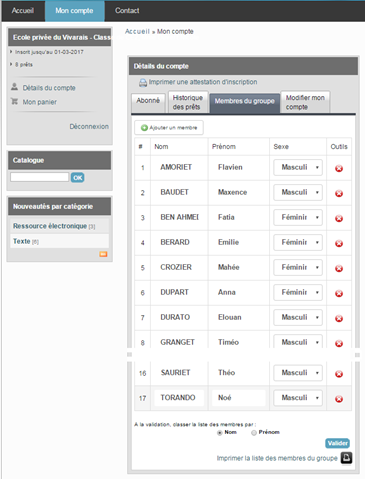Open Sexe dropdown for TORANDO
The width and height of the screenshot is (366, 480).
coord(298,397)
